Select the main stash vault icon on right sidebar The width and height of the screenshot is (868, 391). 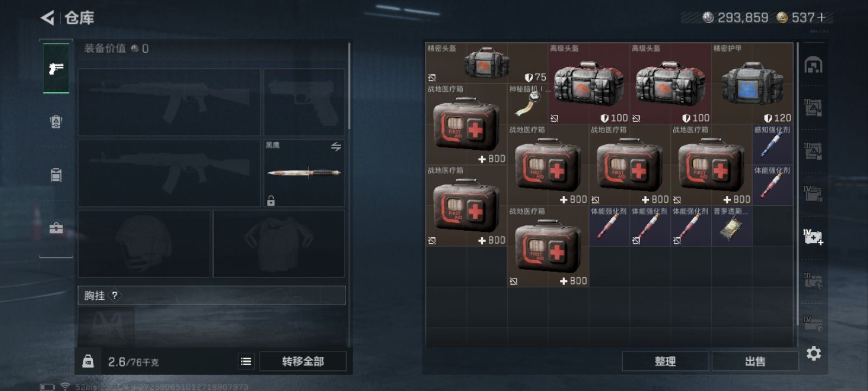(x=813, y=65)
